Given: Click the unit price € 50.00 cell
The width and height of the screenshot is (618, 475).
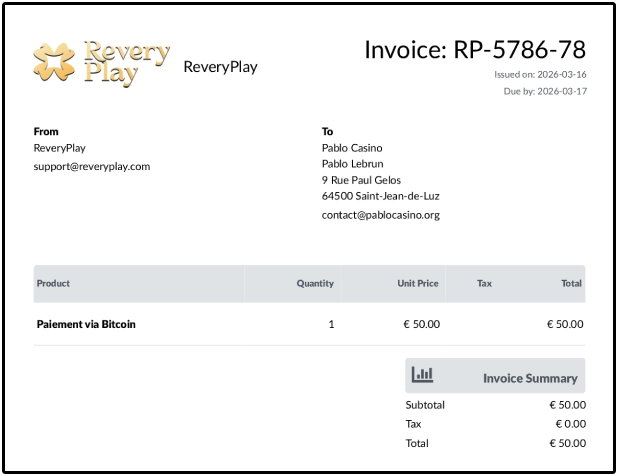Looking at the screenshot, I should click(421, 324).
